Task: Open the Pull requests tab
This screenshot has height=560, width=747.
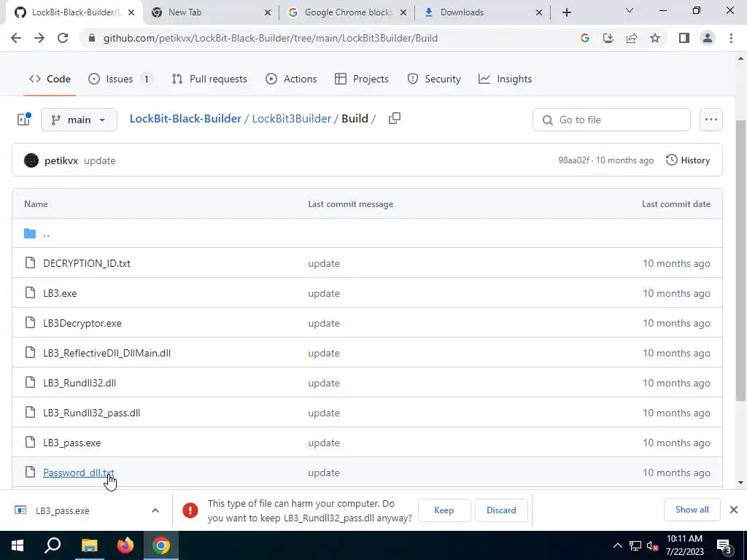Action: tap(209, 79)
